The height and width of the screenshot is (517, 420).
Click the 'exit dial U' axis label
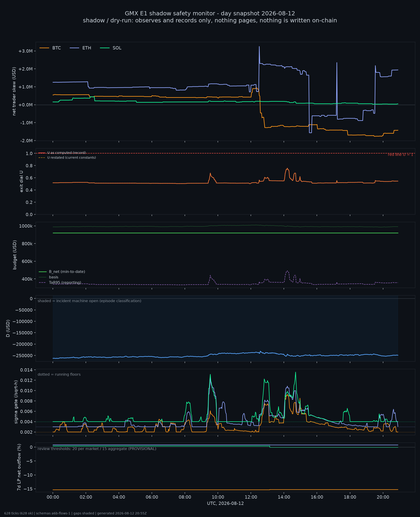(21, 181)
